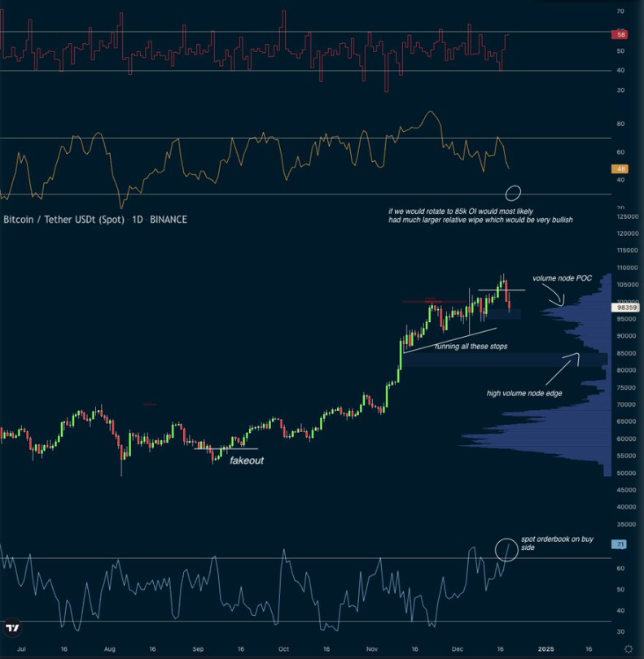
Task: Click the 2025 label on time axis
Action: tap(546, 649)
